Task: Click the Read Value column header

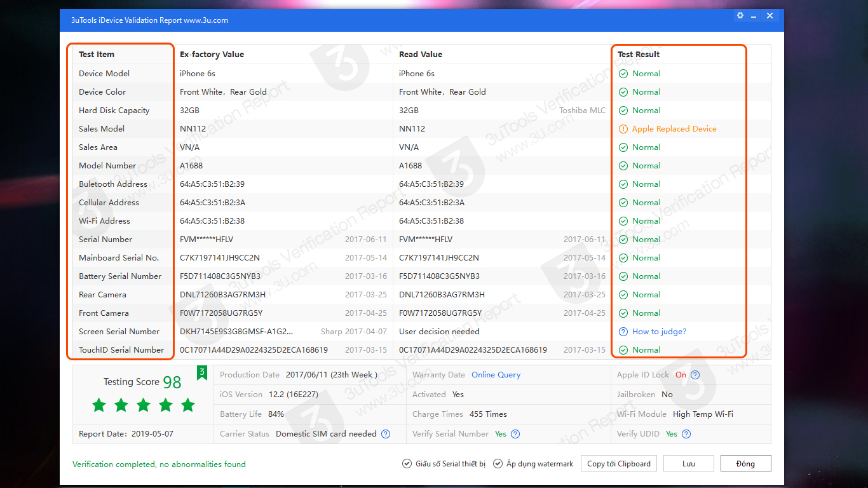Action: tap(421, 55)
